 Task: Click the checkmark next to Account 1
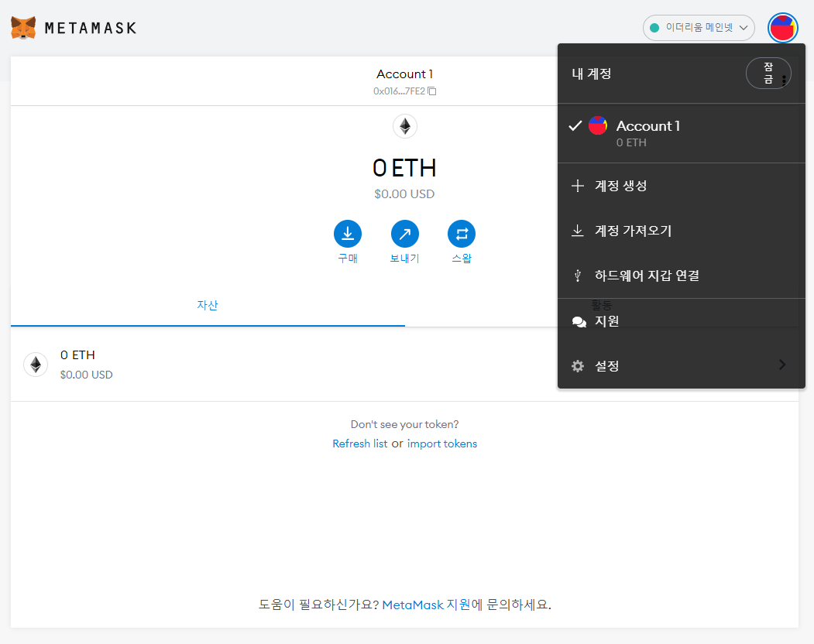tap(575, 125)
